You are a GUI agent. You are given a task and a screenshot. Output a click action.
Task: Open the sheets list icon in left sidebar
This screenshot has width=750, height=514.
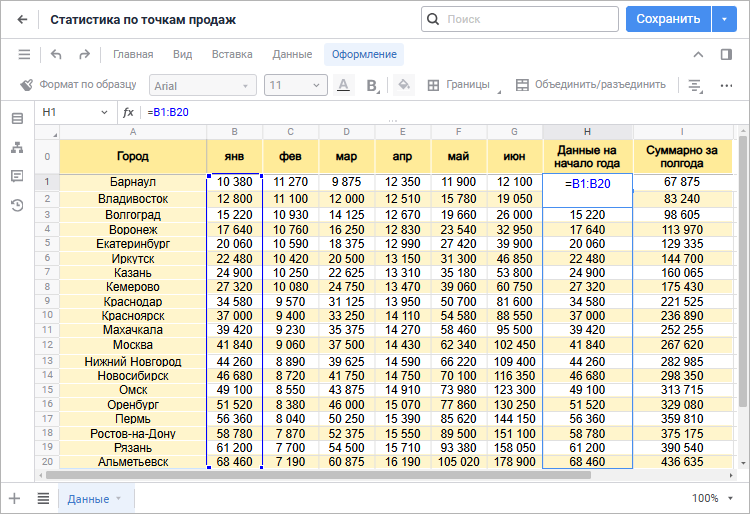17,118
